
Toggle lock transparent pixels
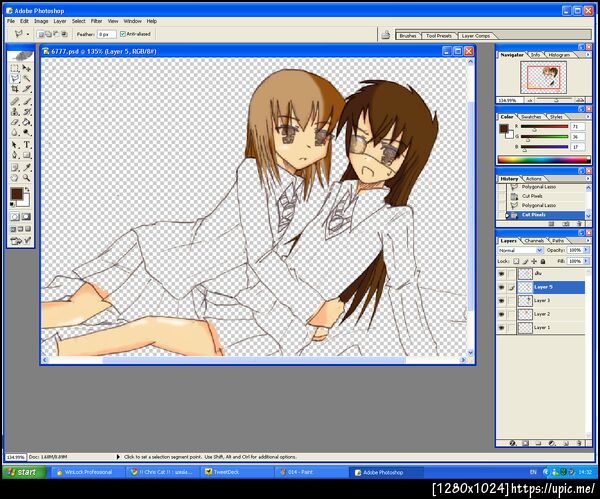pos(516,261)
